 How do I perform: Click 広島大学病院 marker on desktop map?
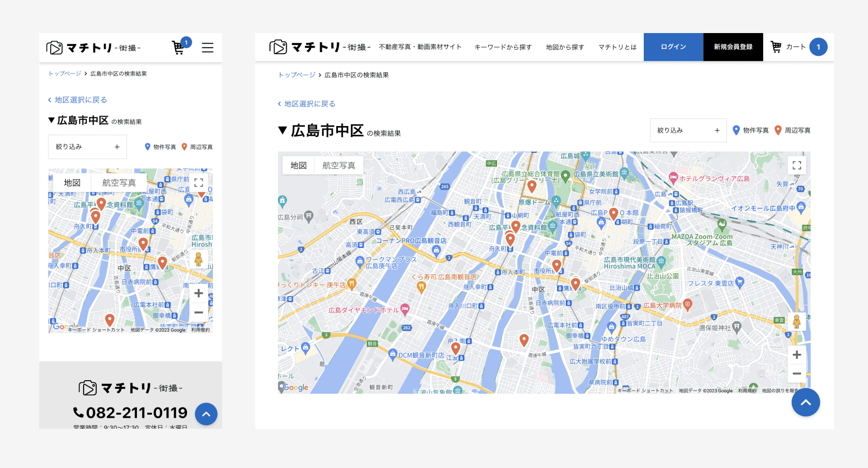coord(687,304)
